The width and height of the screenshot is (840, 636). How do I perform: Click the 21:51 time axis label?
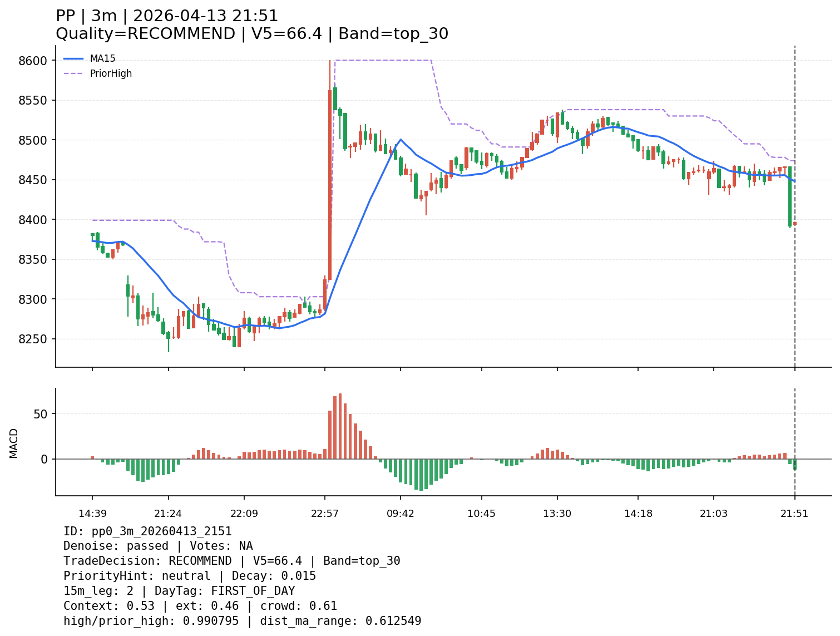click(x=794, y=514)
